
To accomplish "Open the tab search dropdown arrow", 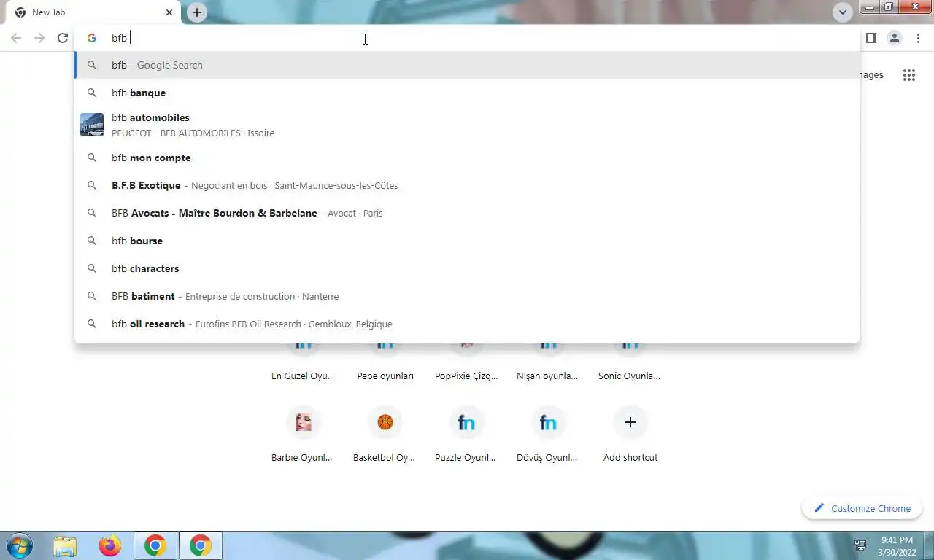I will (843, 12).
